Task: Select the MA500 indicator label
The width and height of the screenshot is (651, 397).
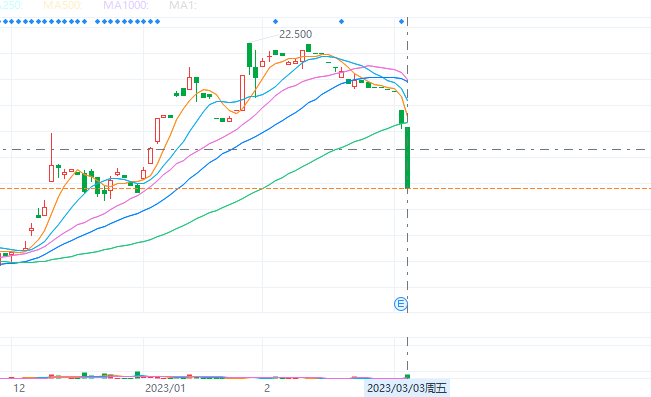Action: point(63,5)
